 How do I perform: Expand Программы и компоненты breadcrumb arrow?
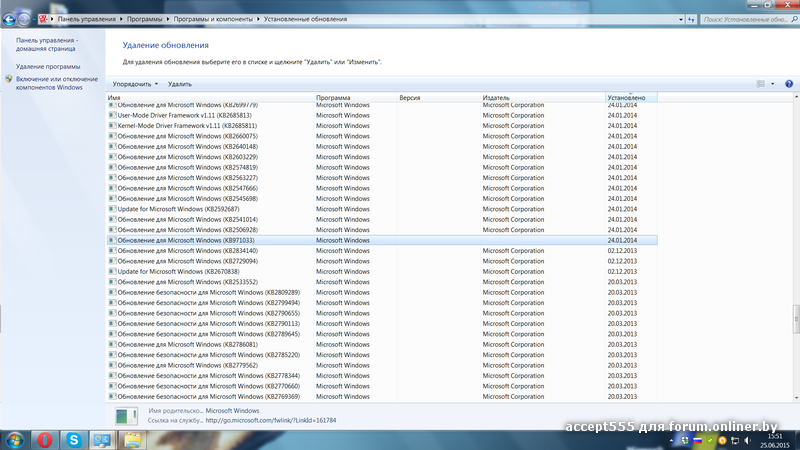pyautogui.click(x=258, y=19)
